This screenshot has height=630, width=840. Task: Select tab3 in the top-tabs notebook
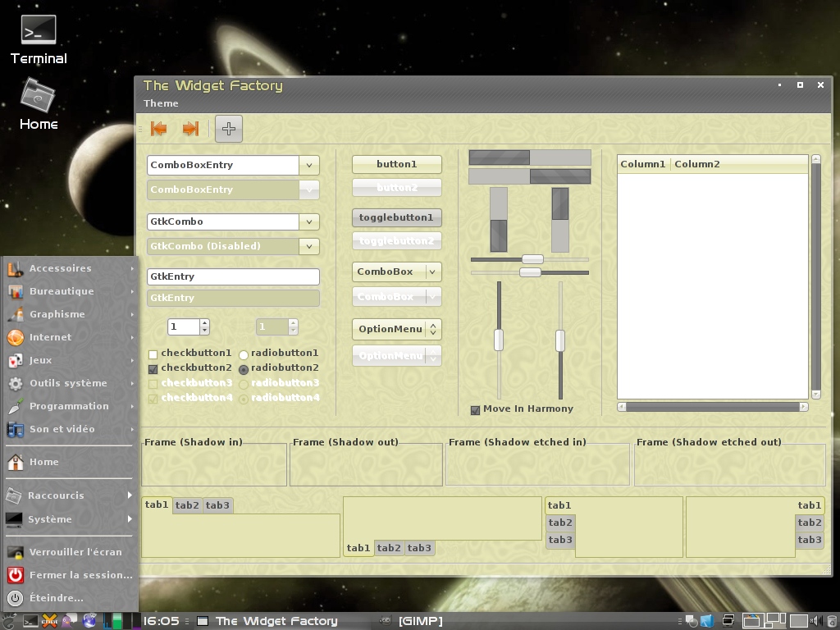point(217,505)
